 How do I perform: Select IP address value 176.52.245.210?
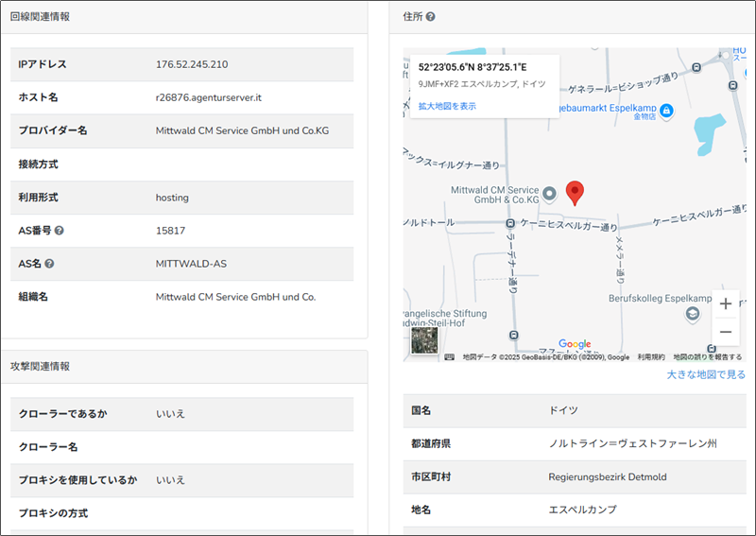[192, 64]
